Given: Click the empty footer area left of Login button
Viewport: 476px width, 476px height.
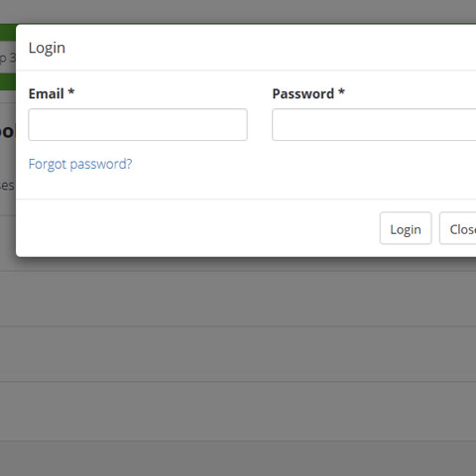Looking at the screenshot, I should pyautogui.click(x=196, y=228).
